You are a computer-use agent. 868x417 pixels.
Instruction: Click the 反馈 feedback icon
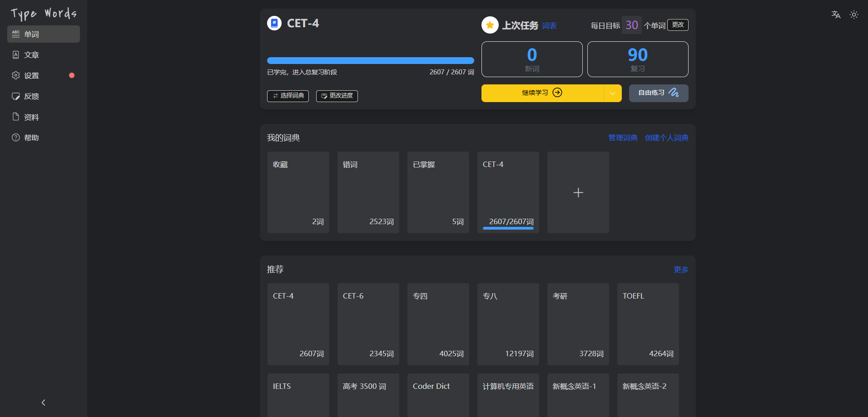16,96
